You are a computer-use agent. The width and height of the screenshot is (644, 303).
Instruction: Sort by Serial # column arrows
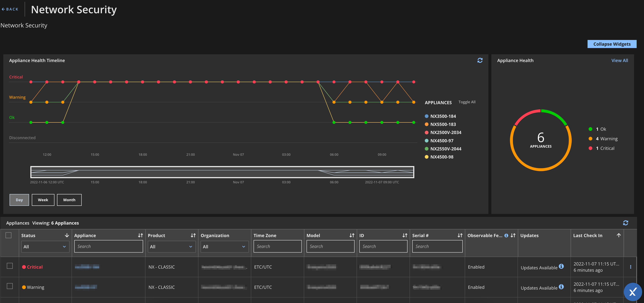[460, 235]
